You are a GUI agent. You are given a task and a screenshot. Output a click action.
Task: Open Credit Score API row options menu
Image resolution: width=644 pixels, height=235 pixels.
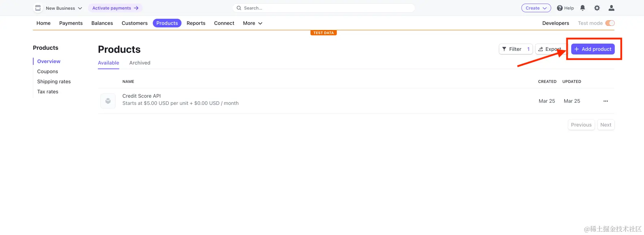pyautogui.click(x=606, y=101)
